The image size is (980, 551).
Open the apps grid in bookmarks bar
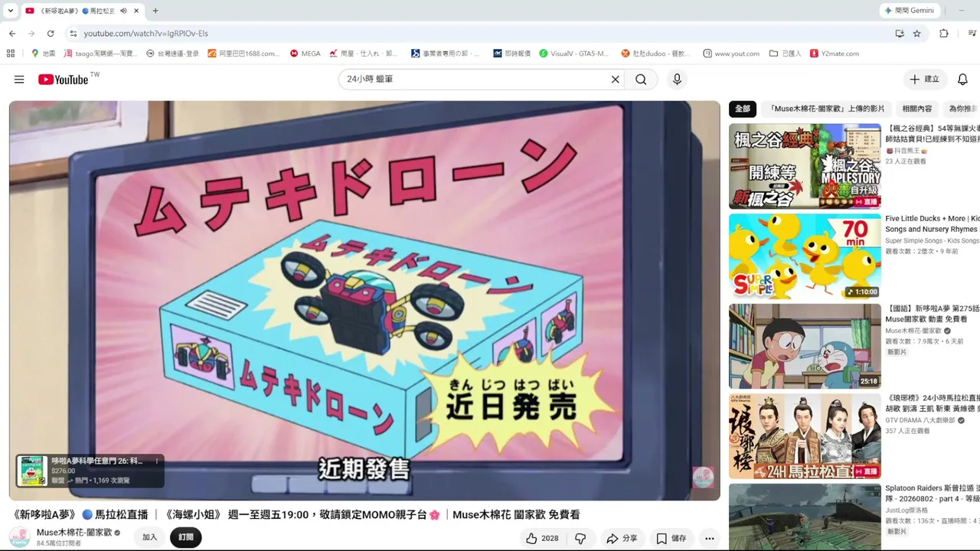click(x=11, y=54)
